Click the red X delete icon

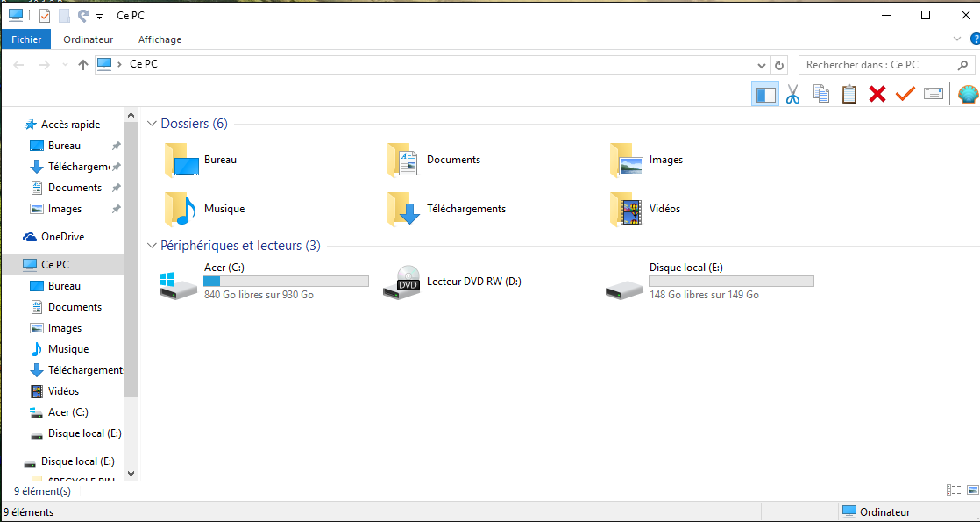click(x=877, y=95)
